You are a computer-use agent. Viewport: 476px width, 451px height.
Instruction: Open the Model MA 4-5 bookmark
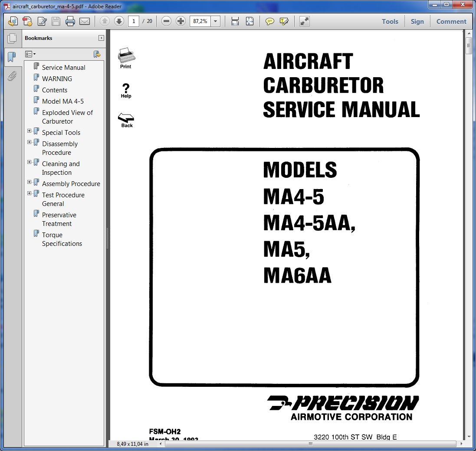pos(63,101)
